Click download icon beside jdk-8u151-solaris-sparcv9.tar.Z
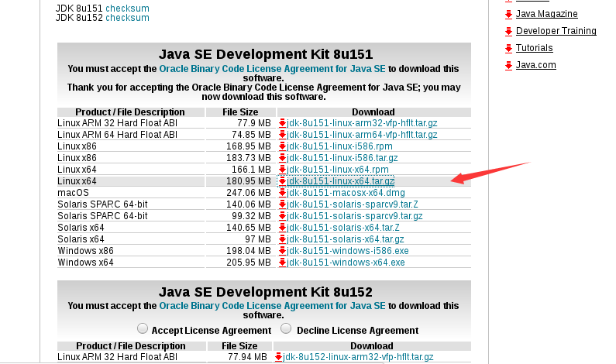 point(282,204)
